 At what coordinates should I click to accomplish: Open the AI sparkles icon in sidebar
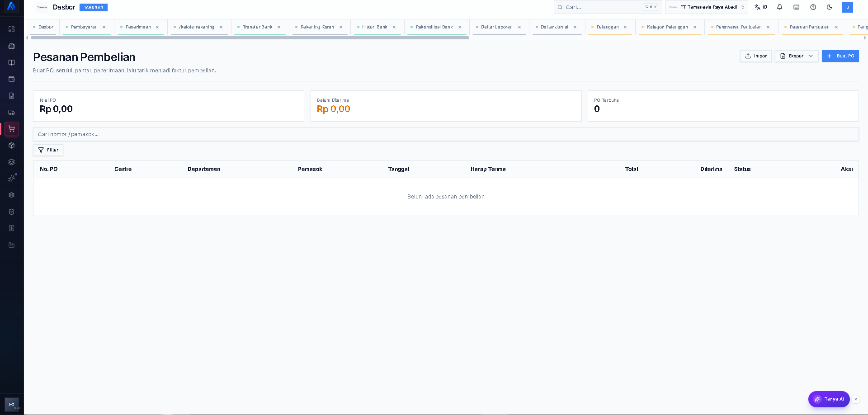click(12, 179)
